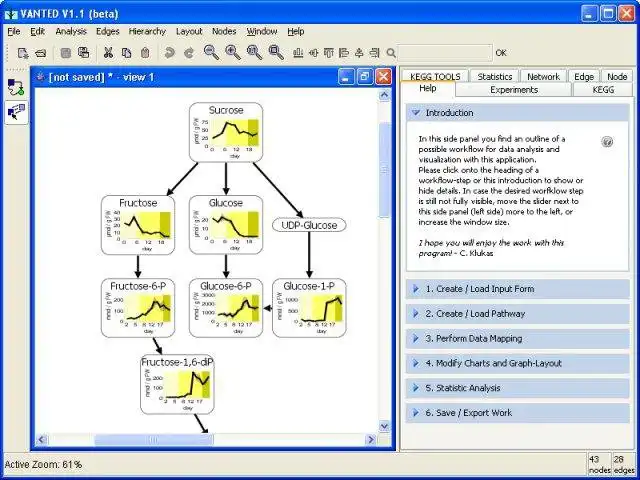Open the Edges menu
This screenshot has width=640, height=480.
pyautogui.click(x=108, y=31)
